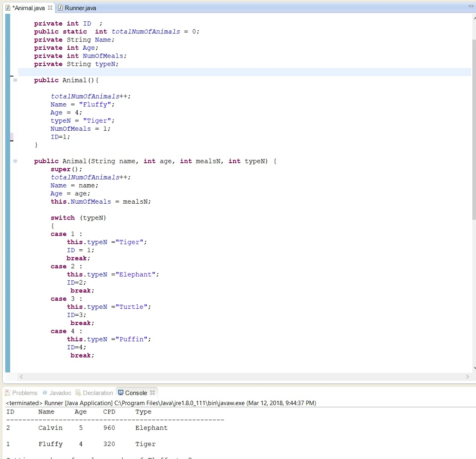Select the Console view tab
Viewport: 476px width, 459px height.
click(136, 393)
